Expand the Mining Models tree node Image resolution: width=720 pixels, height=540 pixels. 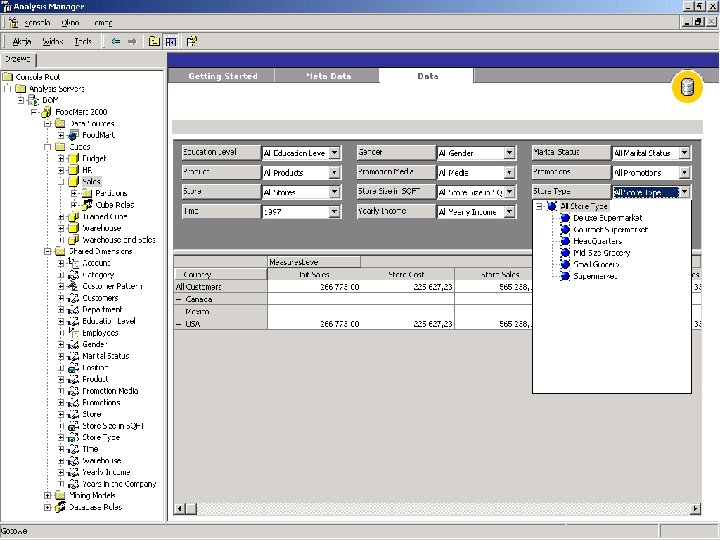point(47,495)
